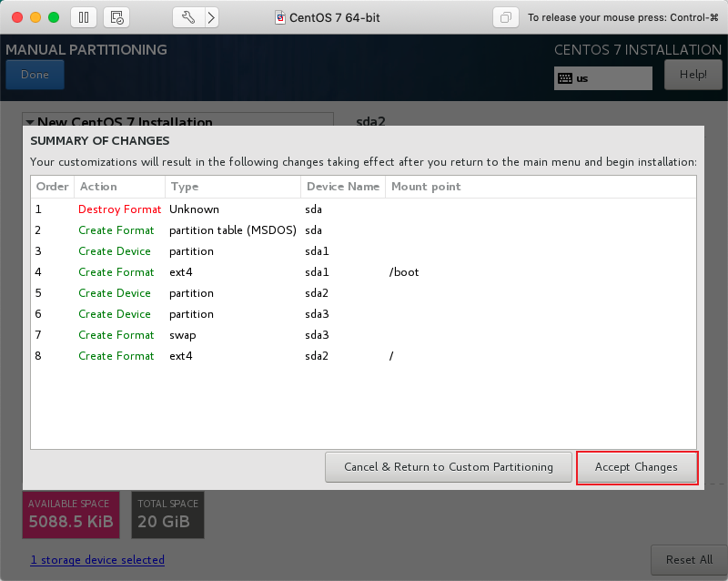The image size is (728, 581).
Task: Minimize the VM window
Action: [x=35, y=17]
